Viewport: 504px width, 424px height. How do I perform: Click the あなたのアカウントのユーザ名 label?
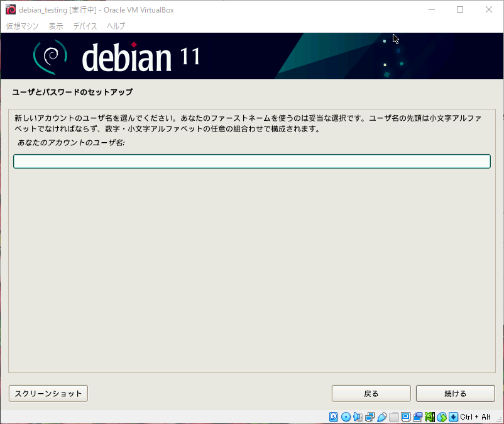pos(71,143)
